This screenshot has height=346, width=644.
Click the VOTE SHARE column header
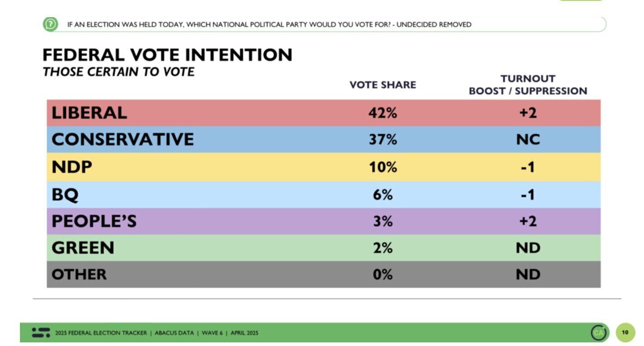(x=383, y=85)
